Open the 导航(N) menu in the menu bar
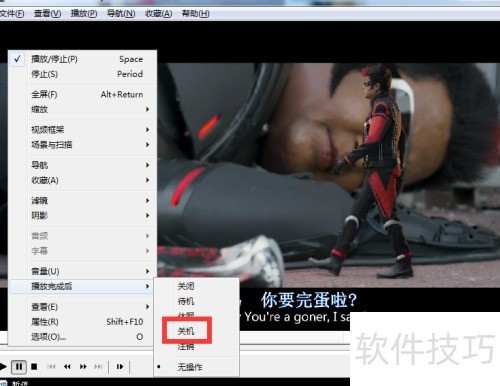Screen dimensions: 500x386 tap(121, 14)
